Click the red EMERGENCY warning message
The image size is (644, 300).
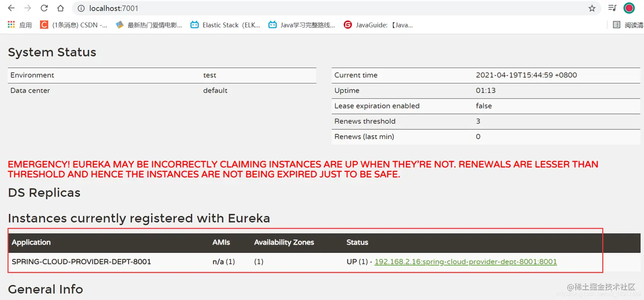303,169
